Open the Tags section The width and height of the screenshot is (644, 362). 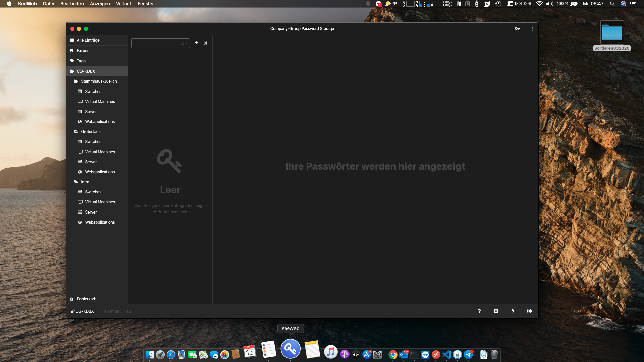tap(81, 61)
